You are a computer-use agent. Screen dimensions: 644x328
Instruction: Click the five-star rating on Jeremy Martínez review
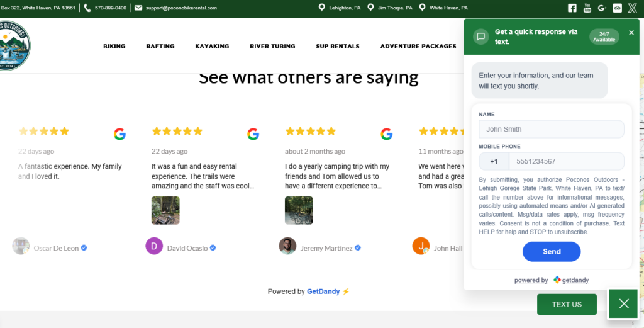click(x=311, y=131)
